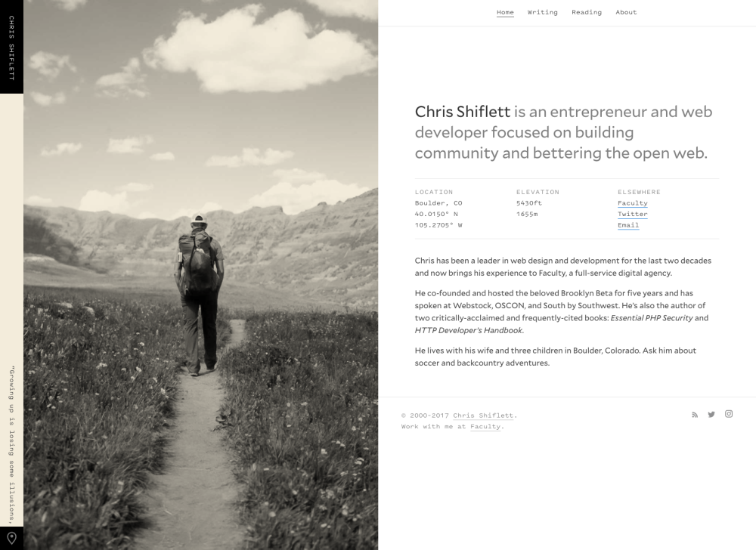Switch to the Reading page

[x=587, y=12]
